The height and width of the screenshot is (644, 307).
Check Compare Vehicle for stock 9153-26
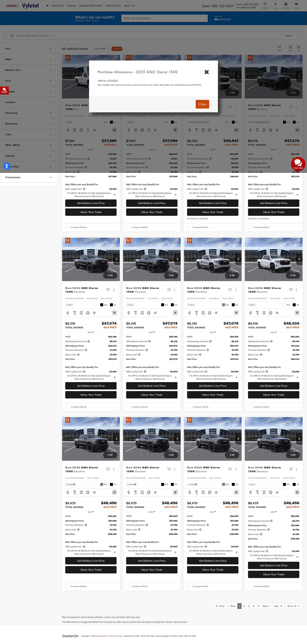[x=250, y=586]
